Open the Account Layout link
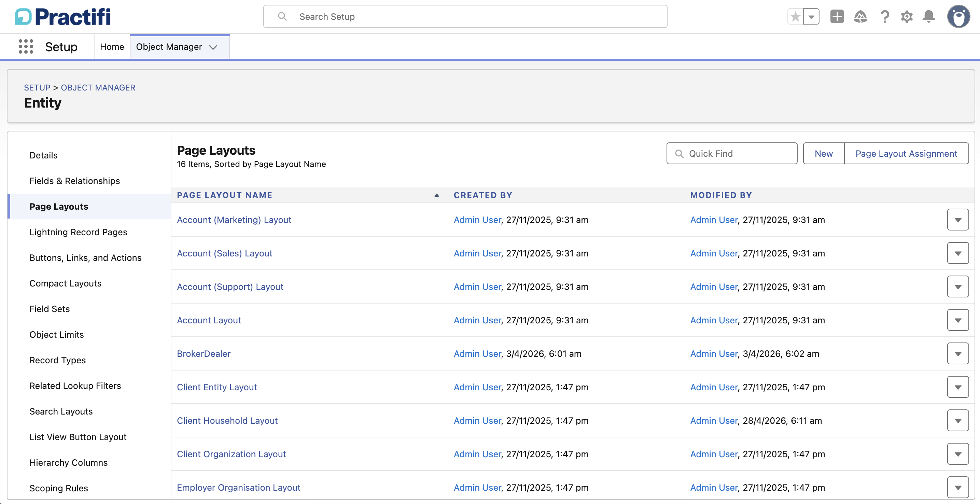Screen dimensions: 980x504 [209, 320]
